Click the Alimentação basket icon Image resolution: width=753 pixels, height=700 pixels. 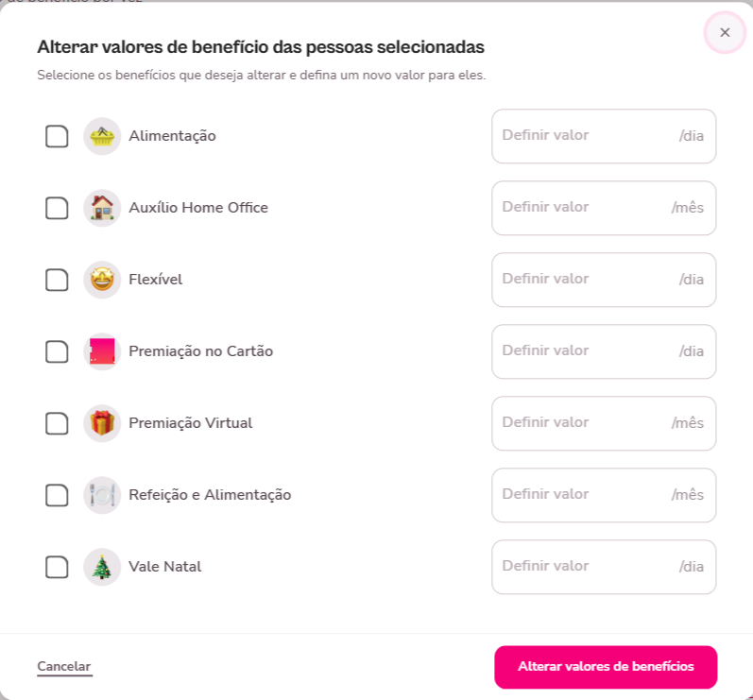pyautogui.click(x=102, y=136)
